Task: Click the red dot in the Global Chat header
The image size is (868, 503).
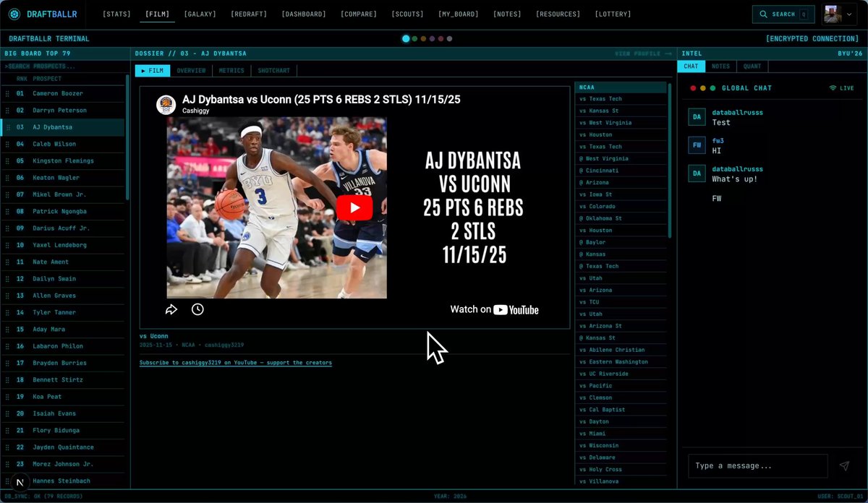Action: [x=693, y=88]
